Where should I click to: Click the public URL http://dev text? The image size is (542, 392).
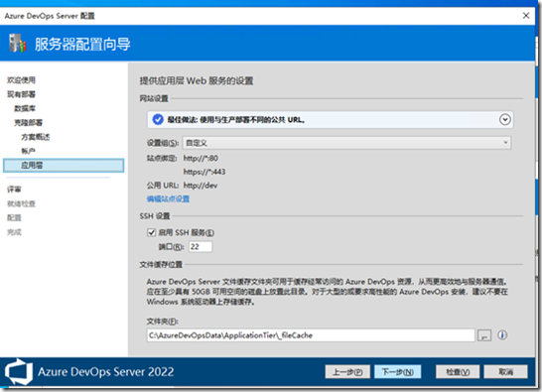(201, 186)
